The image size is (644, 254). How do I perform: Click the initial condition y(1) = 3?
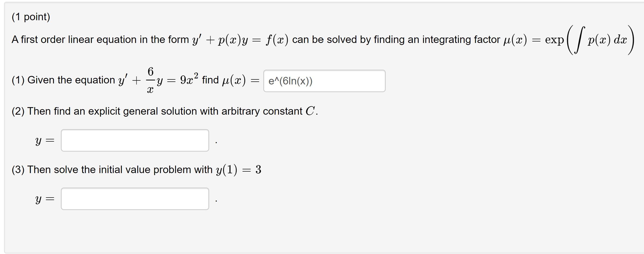pyautogui.click(x=239, y=170)
